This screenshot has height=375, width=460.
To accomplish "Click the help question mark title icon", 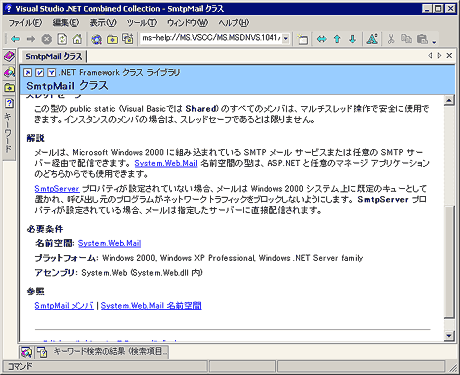I will point(9,9).
